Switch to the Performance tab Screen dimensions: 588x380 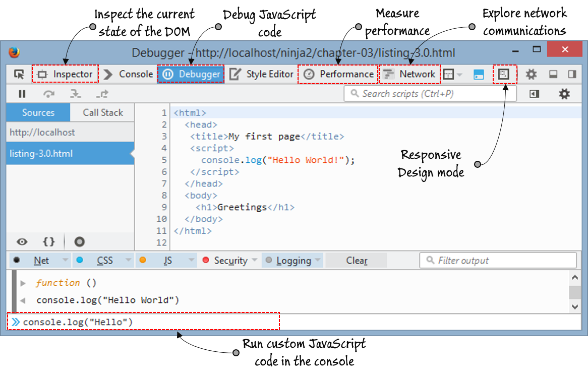point(338,74)
